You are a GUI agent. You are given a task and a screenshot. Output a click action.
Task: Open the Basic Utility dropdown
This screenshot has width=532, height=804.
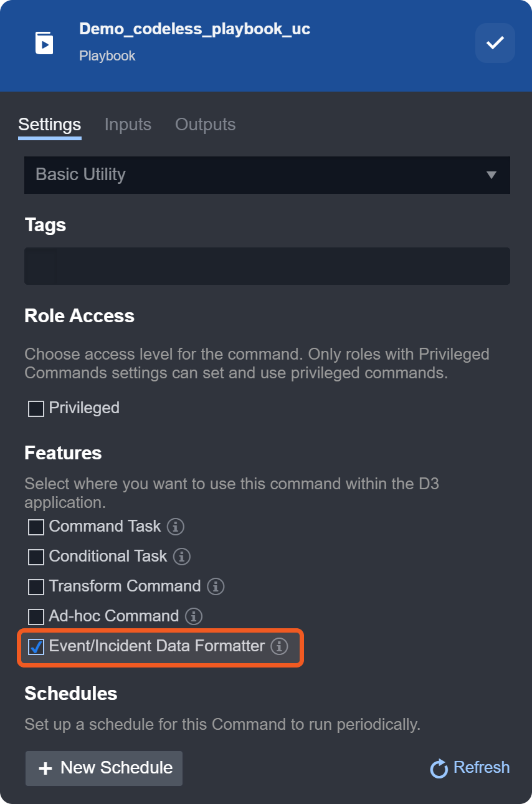pyautogui.click(x=267, y=175)
